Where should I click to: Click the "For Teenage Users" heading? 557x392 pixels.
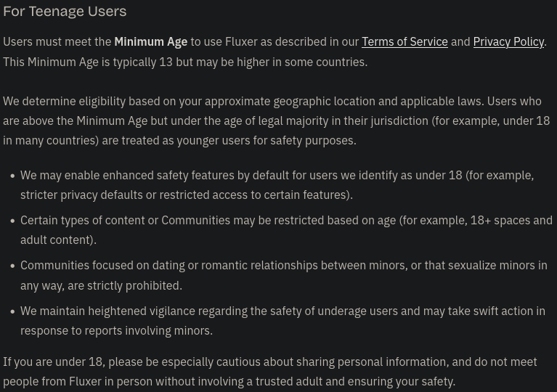pyautogui.click(x=65, y=12)
